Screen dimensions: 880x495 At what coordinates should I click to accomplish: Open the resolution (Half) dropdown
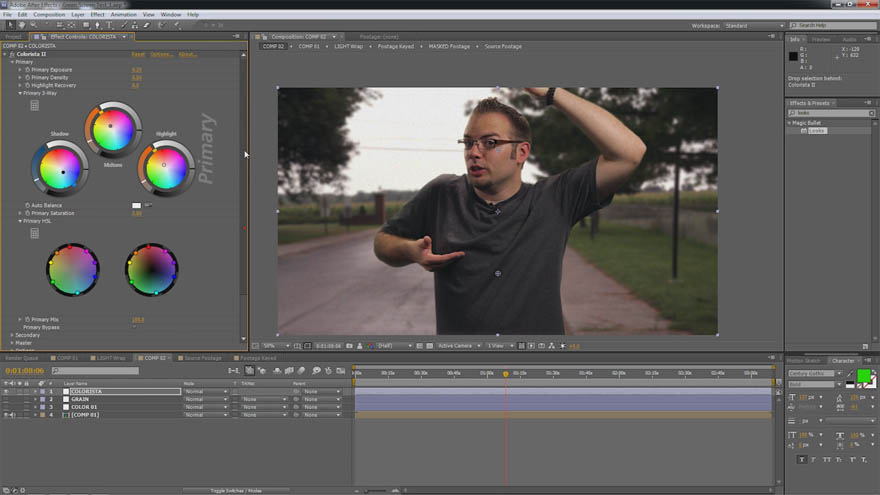(395, 346)
